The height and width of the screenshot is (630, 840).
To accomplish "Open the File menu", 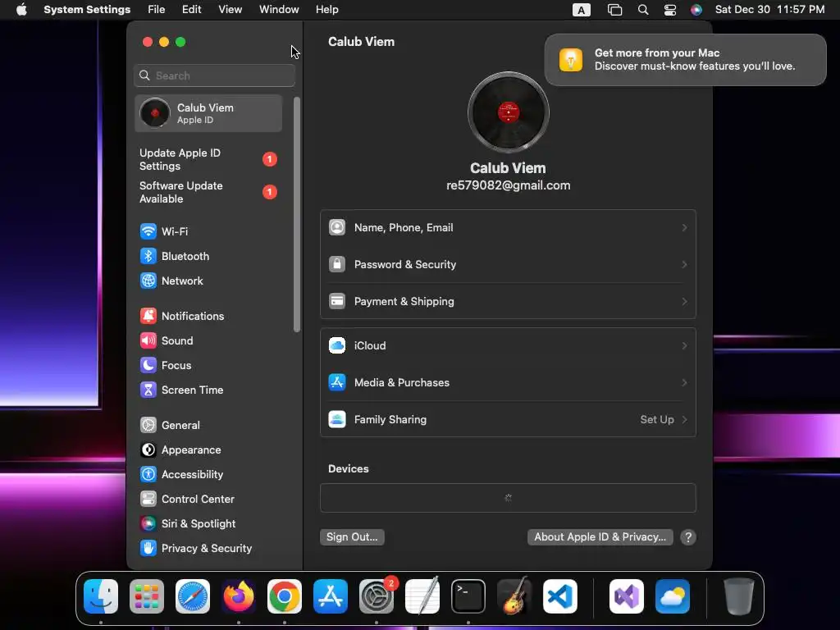I will 157,10.
